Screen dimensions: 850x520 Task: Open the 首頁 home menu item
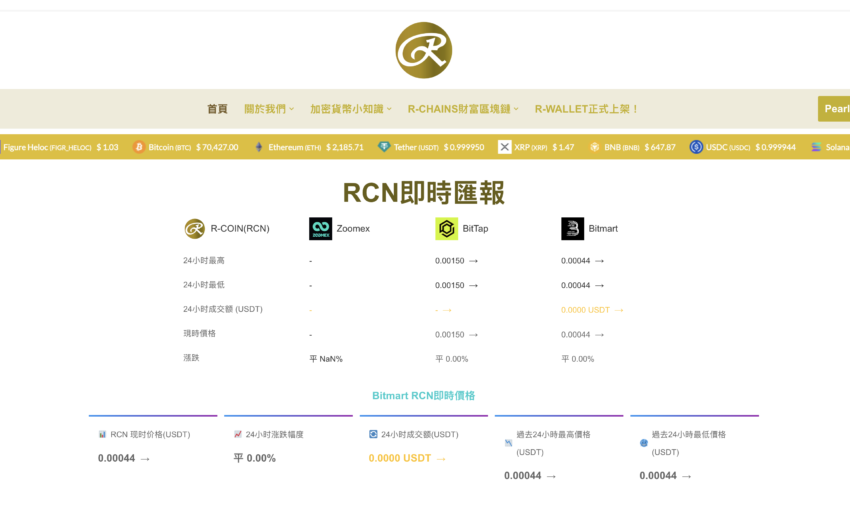tap(217, 109)
